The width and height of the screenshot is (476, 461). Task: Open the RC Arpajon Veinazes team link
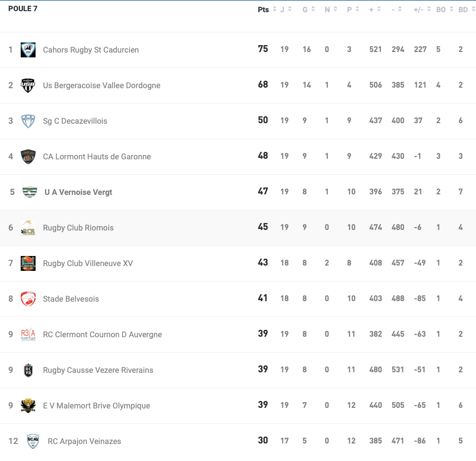pyautogui.click(x=84, y=441)
